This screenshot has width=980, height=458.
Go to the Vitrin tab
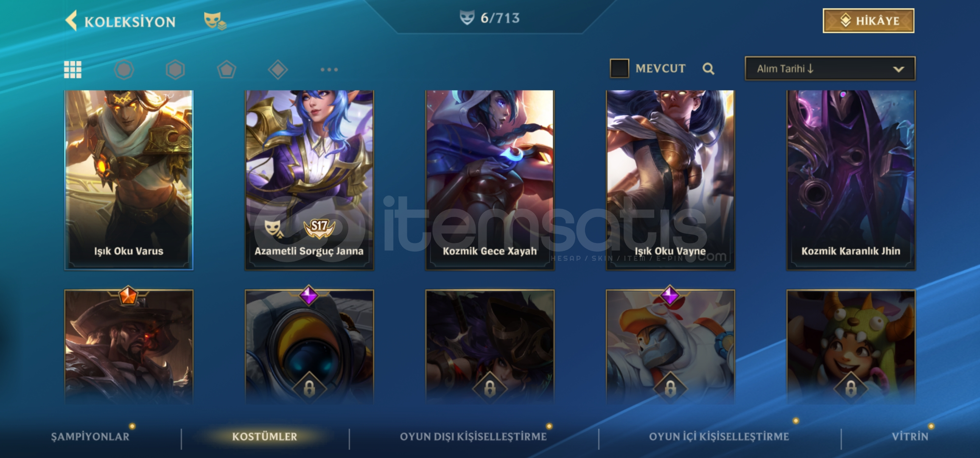pyautogui.click(x=910, y=436)
